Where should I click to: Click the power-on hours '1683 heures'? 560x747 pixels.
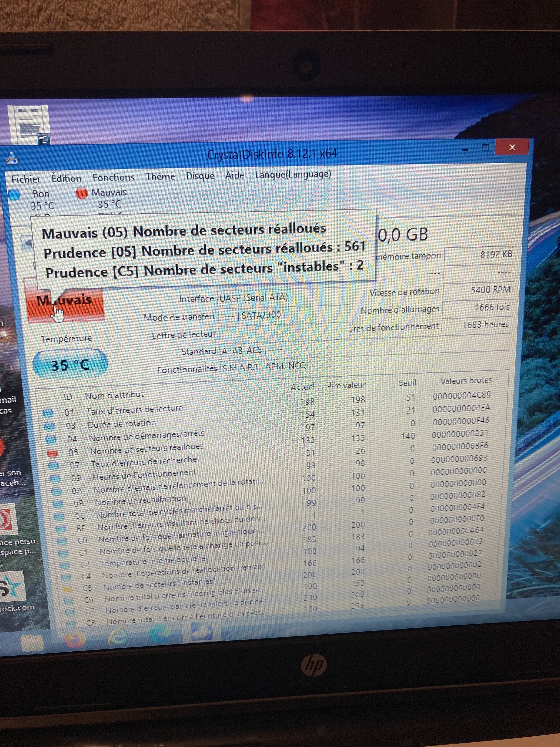point(476,325)
